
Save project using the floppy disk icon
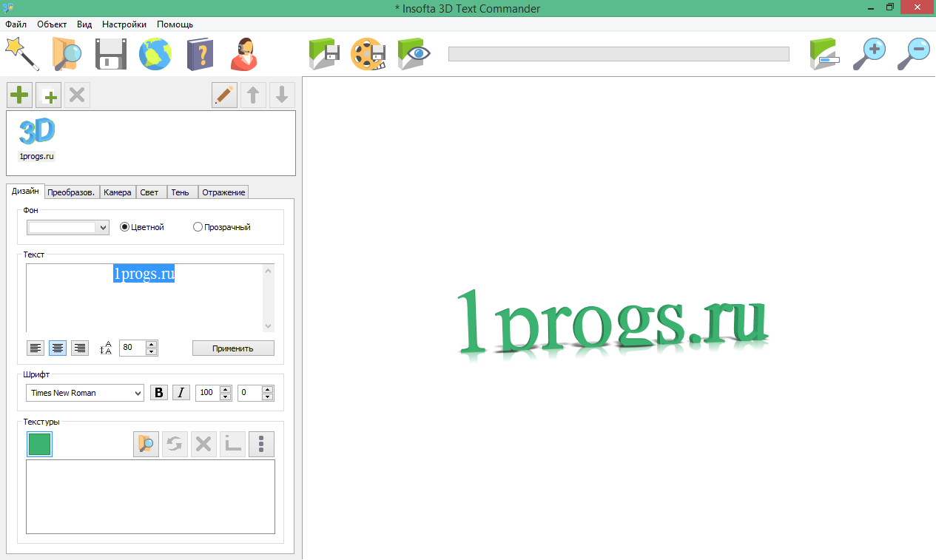(111, 54)
